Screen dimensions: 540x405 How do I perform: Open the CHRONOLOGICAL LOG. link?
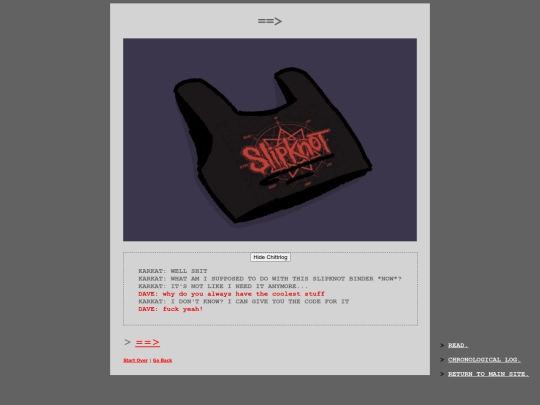coord(484,360)
